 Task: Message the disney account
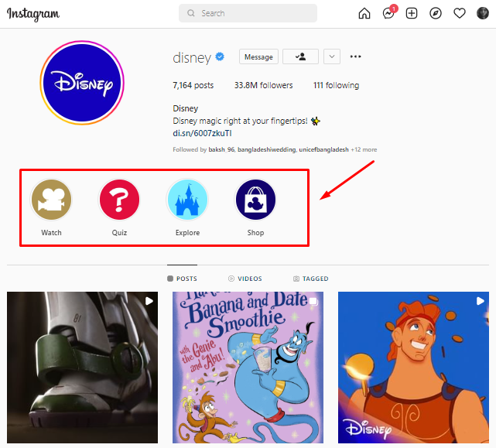258,56
